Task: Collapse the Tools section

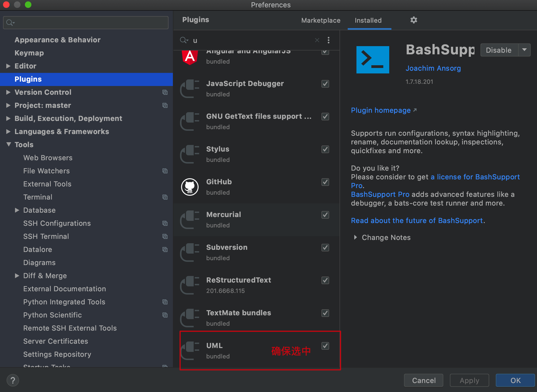Action: pos(8,144)
